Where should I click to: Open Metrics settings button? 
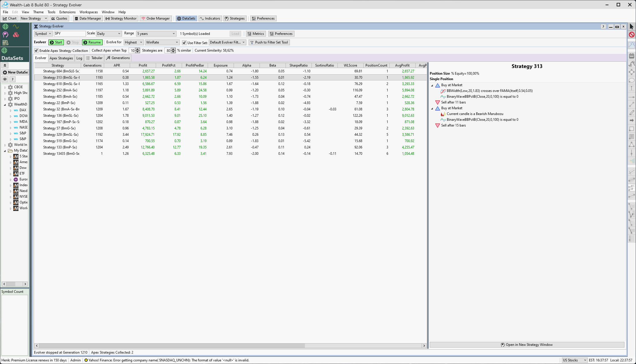pos(256,34)
